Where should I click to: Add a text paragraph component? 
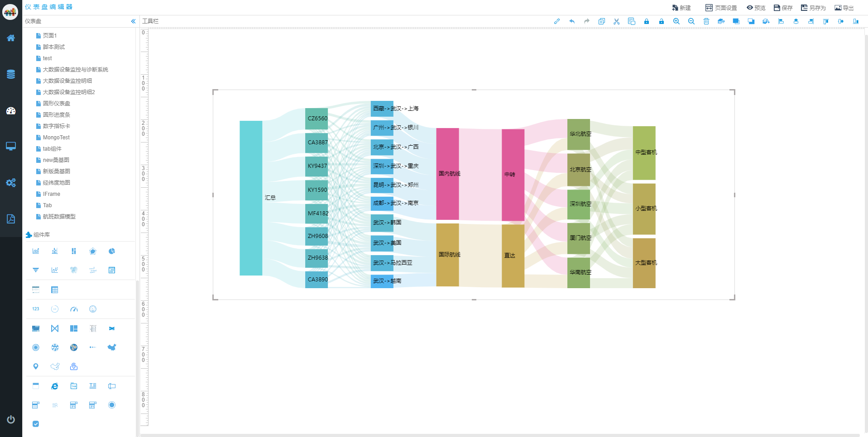click(93, 386)
